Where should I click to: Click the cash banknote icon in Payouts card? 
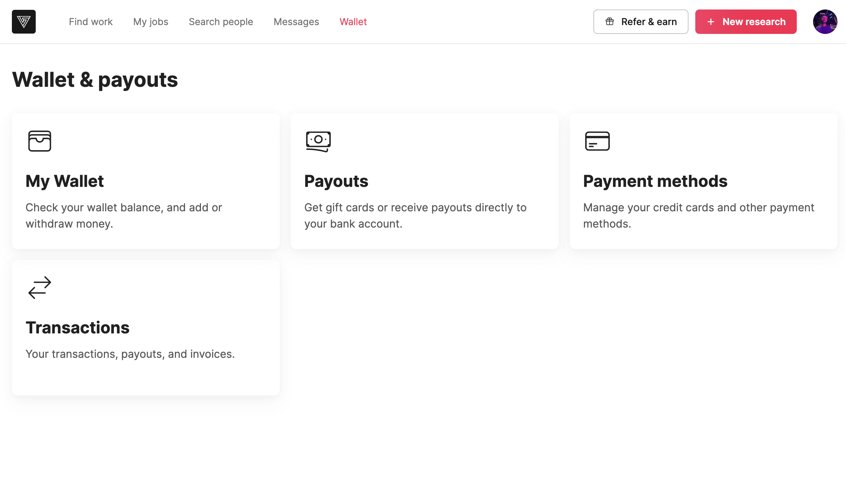318,141
